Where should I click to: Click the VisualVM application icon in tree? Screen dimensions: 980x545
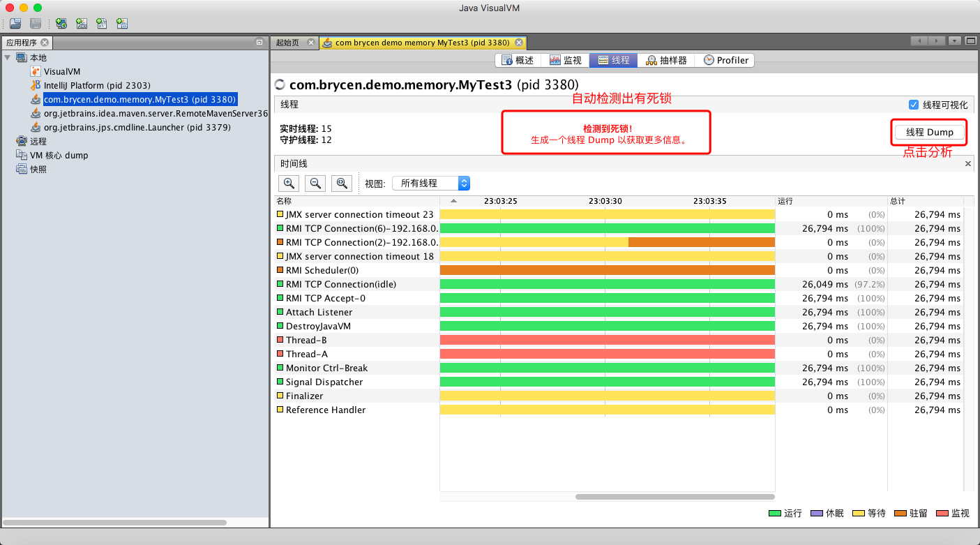[x=36, y=71]
